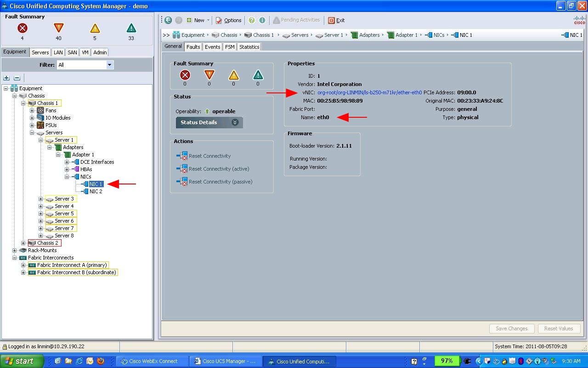This screenshot has height=368, width=588.
Task: Expand the IO Modules tree node
Action: point(32,118)
